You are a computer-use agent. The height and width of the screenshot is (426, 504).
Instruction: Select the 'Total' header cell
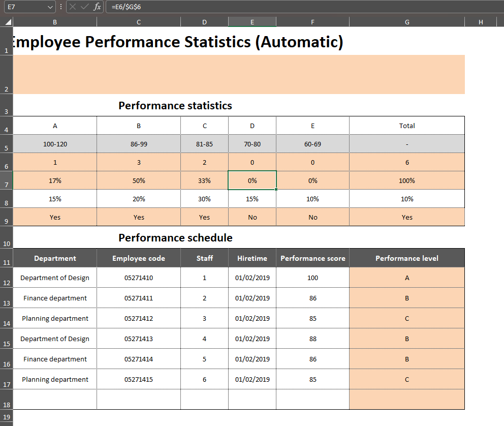pyautogui.click(x=407, y=126)
